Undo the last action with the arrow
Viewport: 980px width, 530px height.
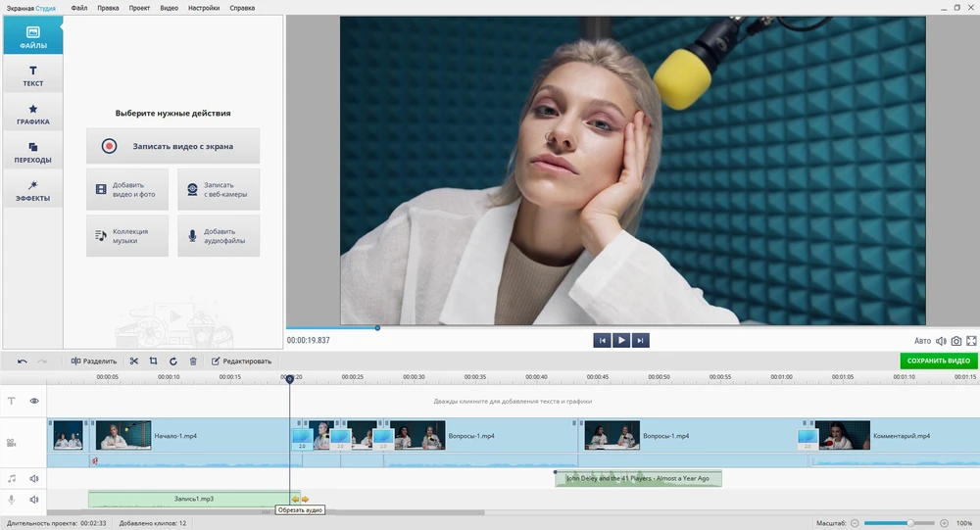[23, 361]
